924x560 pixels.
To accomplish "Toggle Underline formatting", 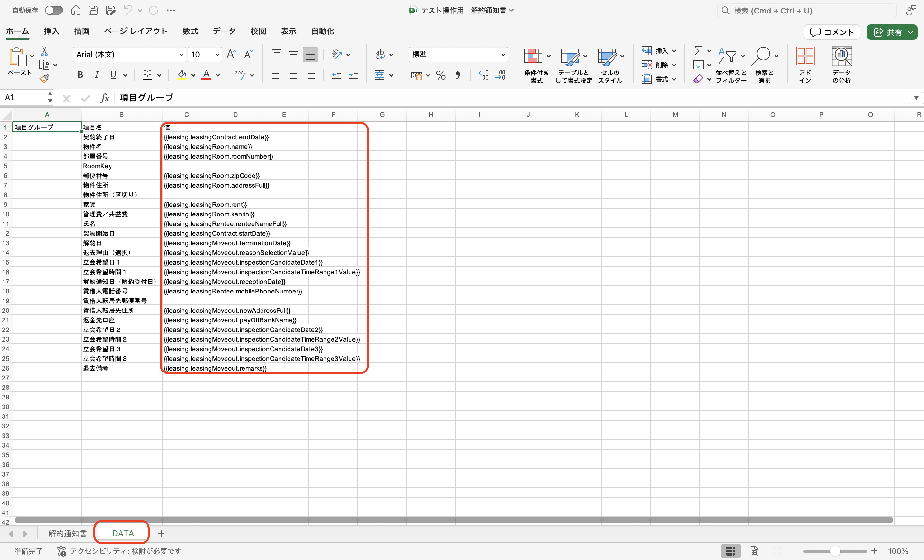I will point(113,75).
